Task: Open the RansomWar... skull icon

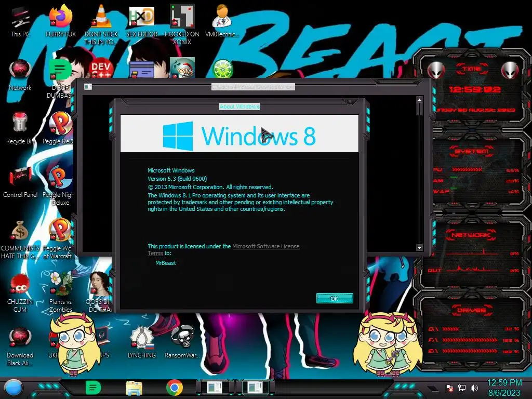Action: pyautogui.click(x=182, y=343)
